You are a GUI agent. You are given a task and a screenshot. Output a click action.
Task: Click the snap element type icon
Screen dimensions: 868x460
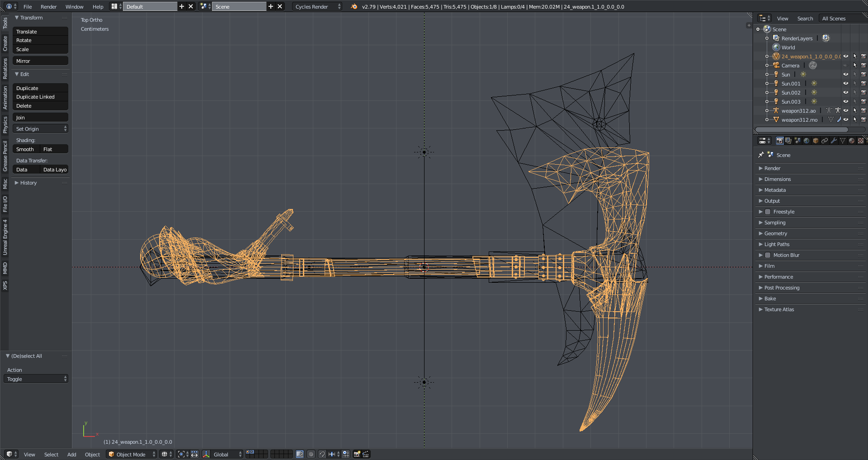coord(333,454)
